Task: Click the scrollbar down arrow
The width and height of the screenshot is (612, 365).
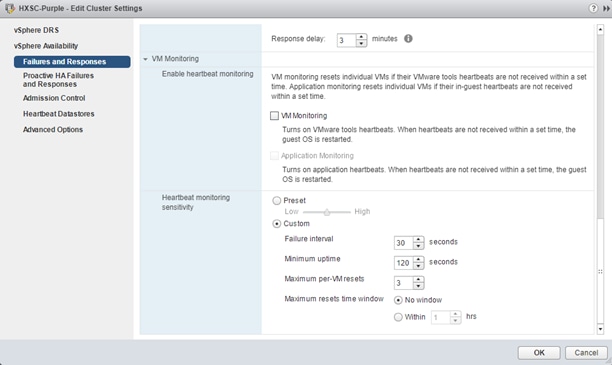Action: click(x=600, y=329)
